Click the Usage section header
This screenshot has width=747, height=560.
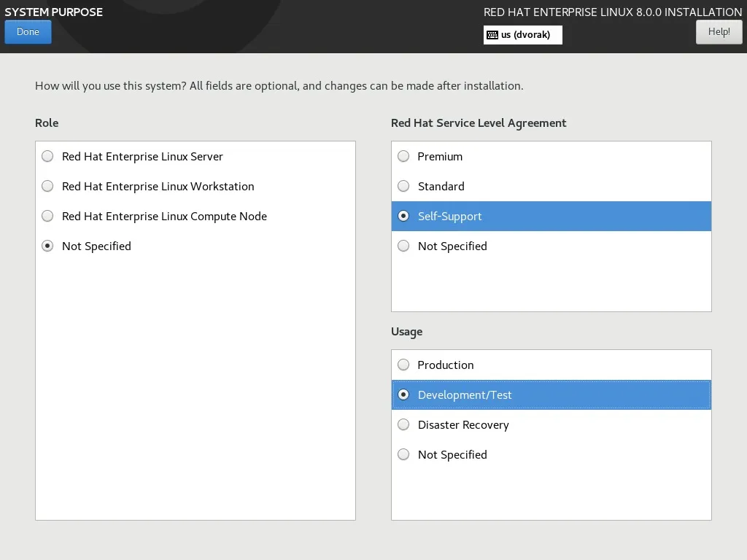406,332
